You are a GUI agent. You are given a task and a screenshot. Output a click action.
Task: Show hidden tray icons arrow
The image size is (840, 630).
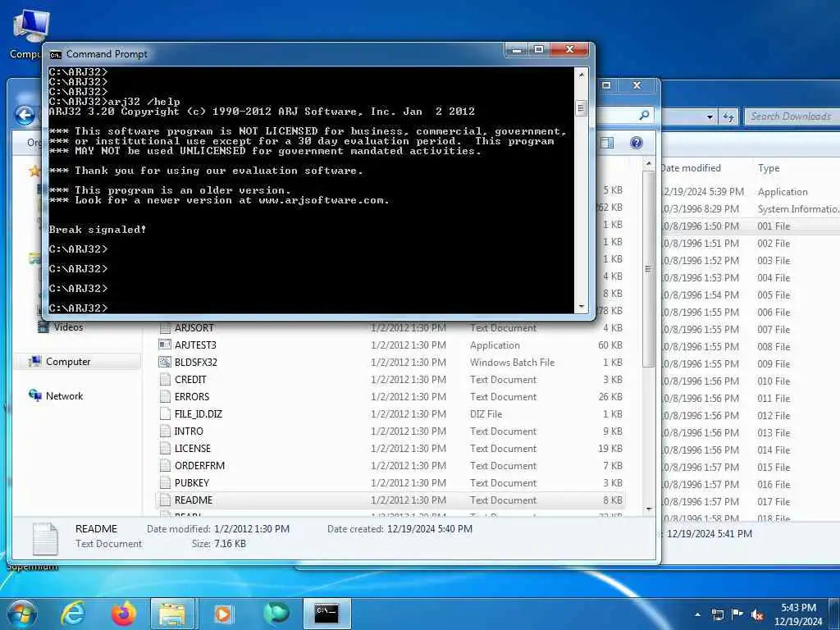pyautogui.click(x=697, y=614)
